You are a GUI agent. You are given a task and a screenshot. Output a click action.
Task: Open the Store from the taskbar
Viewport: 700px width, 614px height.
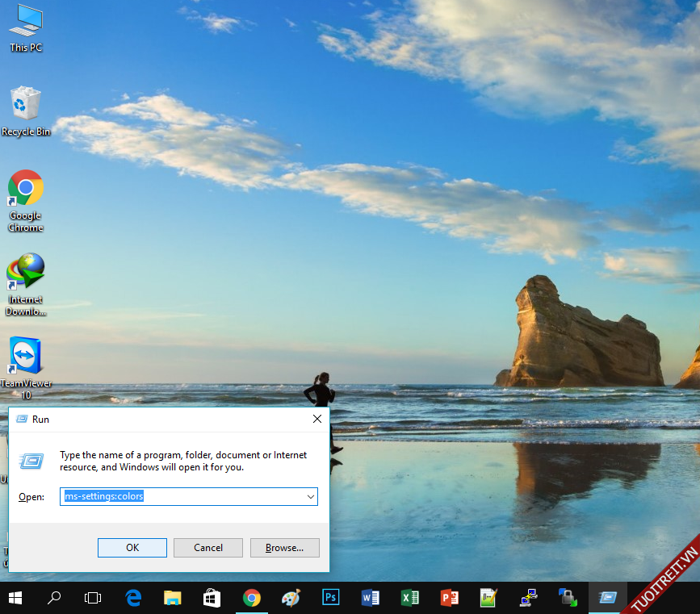[212, 598]
